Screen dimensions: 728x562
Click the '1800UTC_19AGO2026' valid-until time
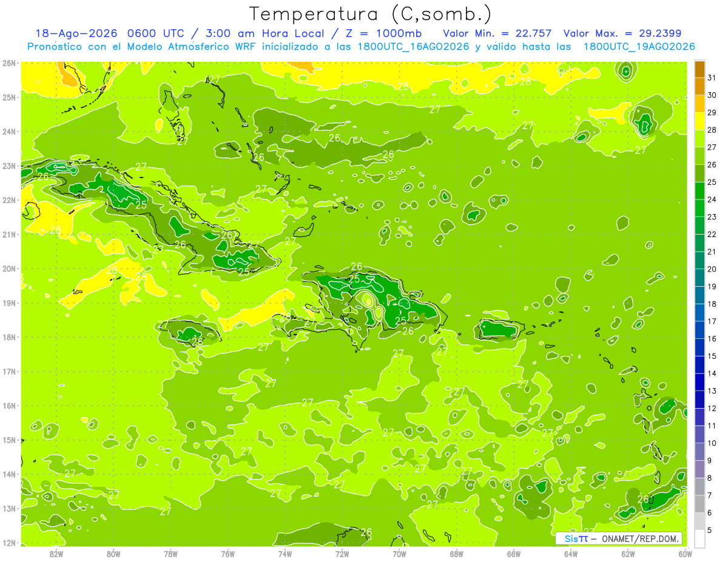tap(639, 47)
